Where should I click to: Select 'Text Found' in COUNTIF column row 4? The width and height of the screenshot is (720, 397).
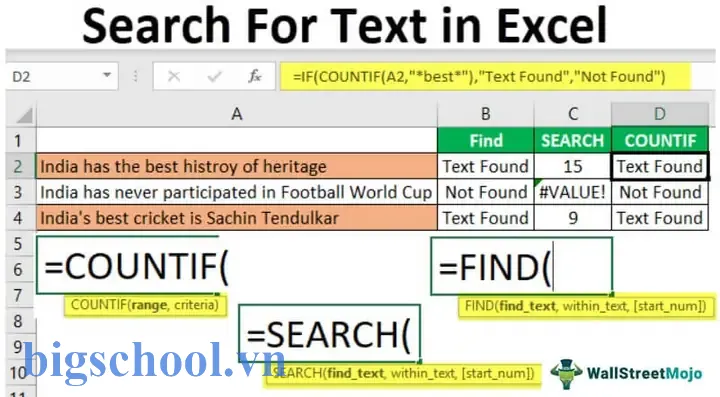(660, 218)
